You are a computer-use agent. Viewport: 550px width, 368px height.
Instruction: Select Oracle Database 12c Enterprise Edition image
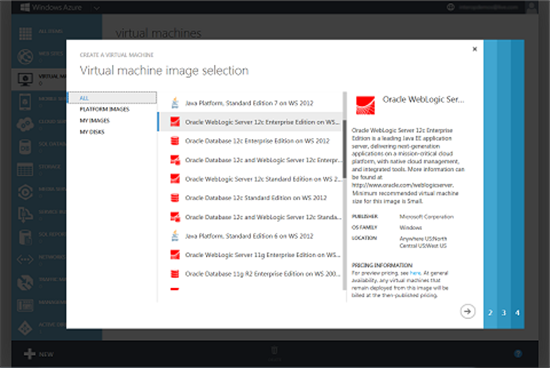[250, 141]
